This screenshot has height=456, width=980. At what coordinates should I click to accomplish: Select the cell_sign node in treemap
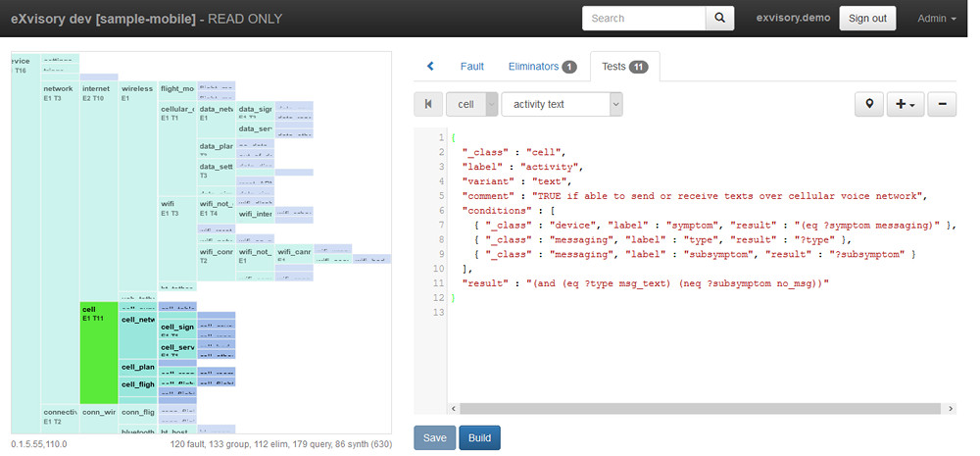[x=177, y=329]
